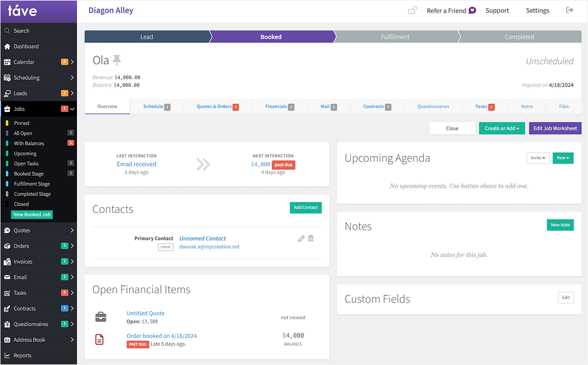Open the Create or Add dropdown

pos(501,129)
